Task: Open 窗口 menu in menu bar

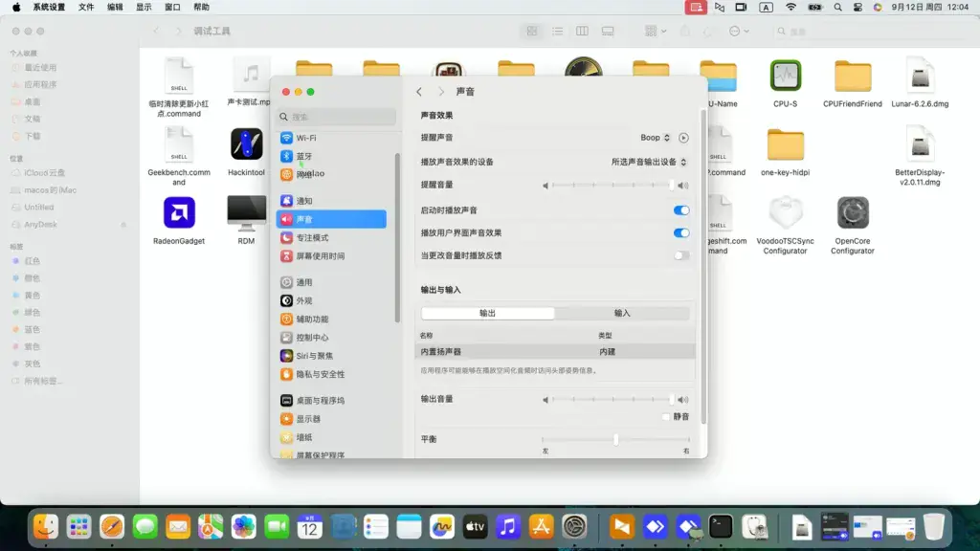Action: (x=172, y=7)
